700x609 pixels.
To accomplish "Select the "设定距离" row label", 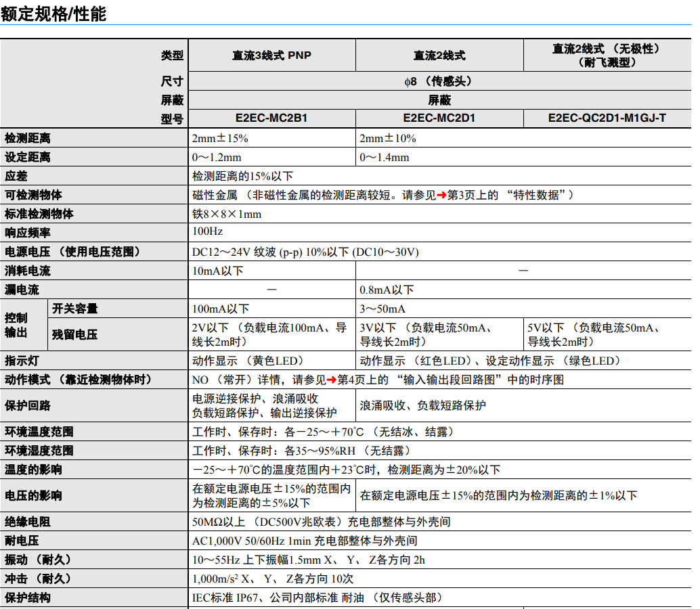I will click(28, 157).
